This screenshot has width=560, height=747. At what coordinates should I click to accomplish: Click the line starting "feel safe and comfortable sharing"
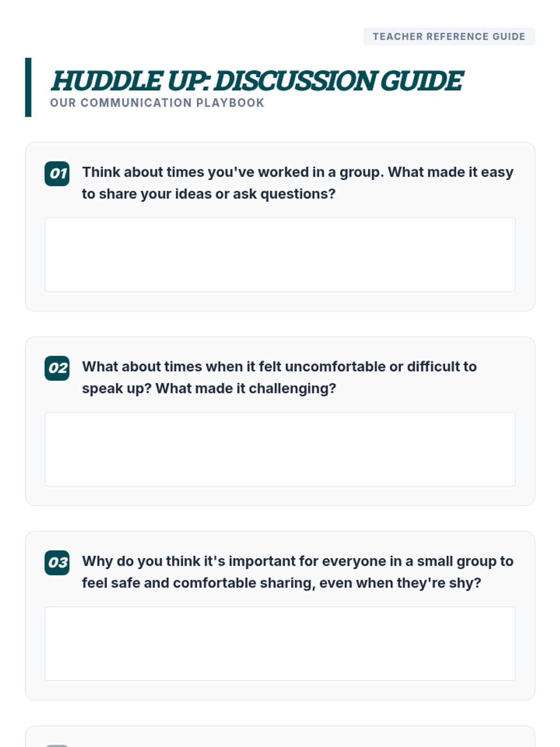[x=281, y=583]
